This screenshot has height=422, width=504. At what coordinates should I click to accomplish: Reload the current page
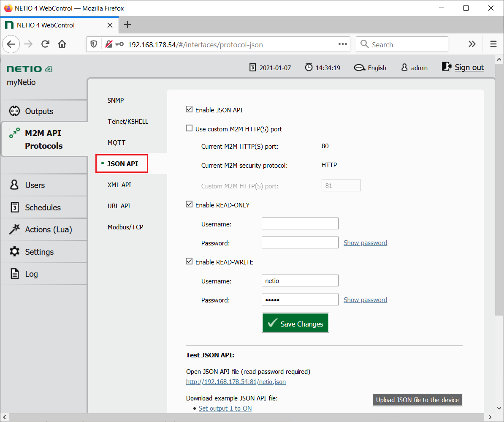click(x=45, y=44)
